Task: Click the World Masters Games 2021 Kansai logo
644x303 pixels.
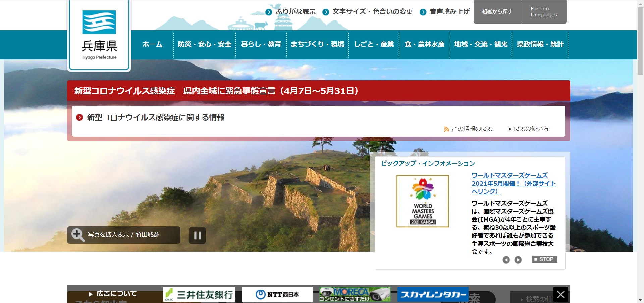Action: click(x=422, y=201)
